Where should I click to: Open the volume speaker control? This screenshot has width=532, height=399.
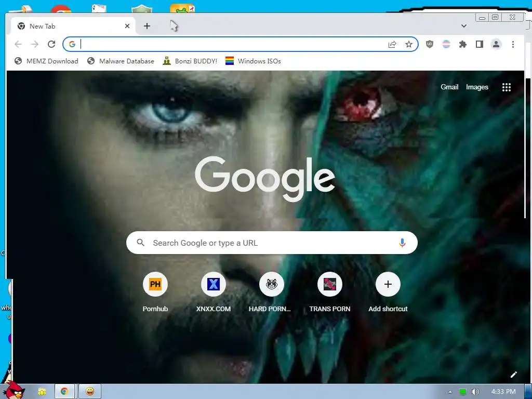click(475, 392)
